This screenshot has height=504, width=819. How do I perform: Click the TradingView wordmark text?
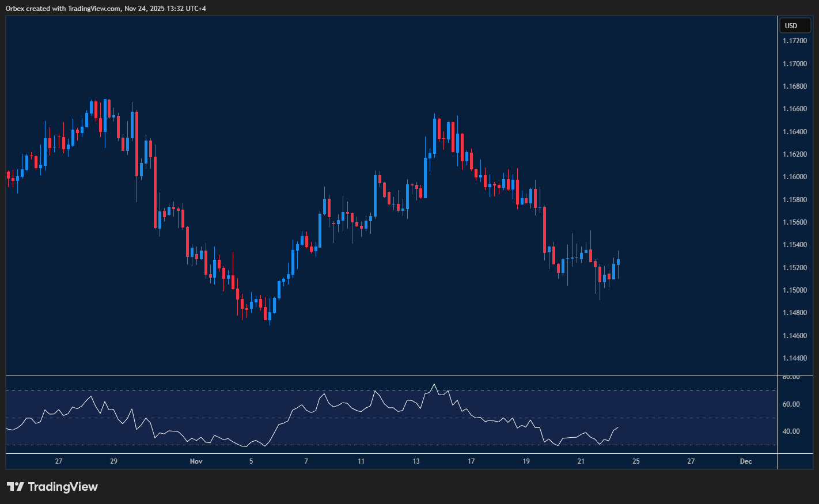coord(63,487)
